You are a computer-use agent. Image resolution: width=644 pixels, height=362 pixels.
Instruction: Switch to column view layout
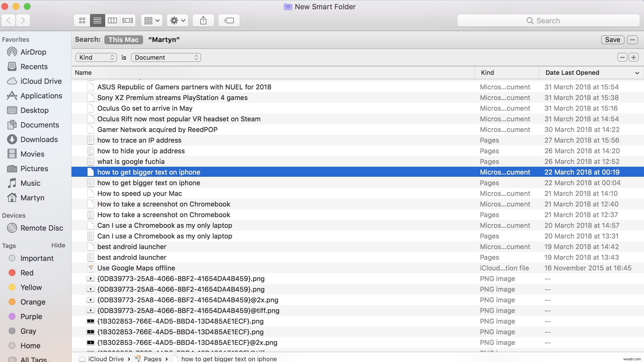pyautogui.click(x=112, y=20)
